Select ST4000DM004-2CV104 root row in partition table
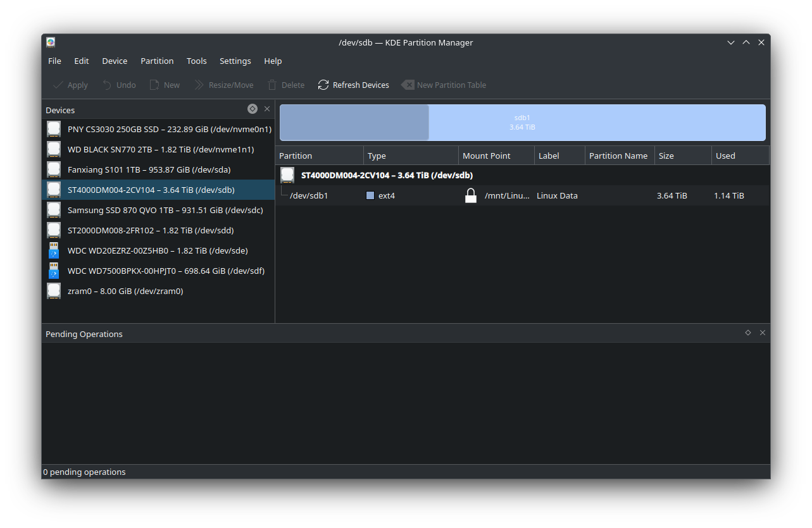Viewport: 812px width, 528px height. [522, 175]
